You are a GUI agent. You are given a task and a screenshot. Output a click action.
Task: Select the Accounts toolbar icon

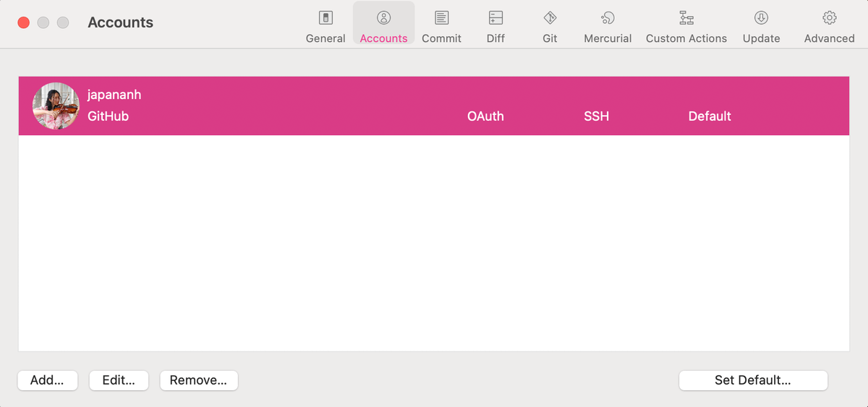pyautogui.click(x=383, y=26)
